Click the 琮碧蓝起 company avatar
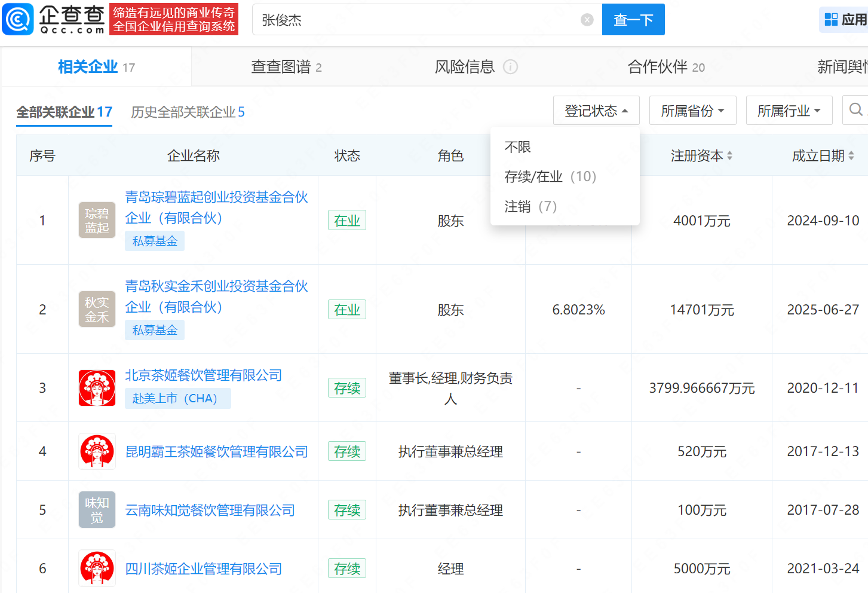The image size is (868, 593). (97, 220)
